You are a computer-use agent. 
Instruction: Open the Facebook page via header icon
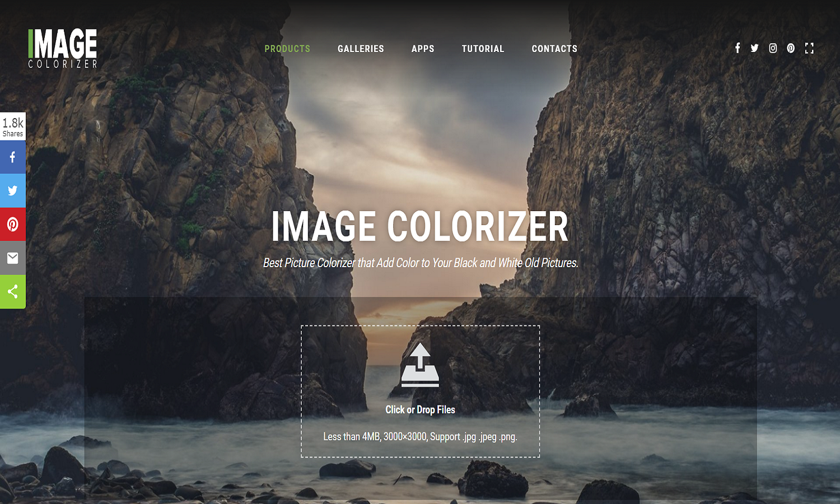point(738,48)
